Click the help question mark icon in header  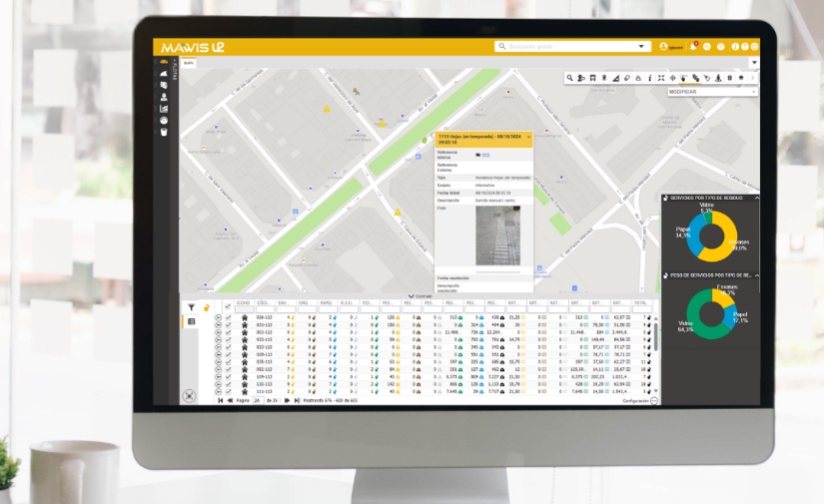tap(744, 46)
